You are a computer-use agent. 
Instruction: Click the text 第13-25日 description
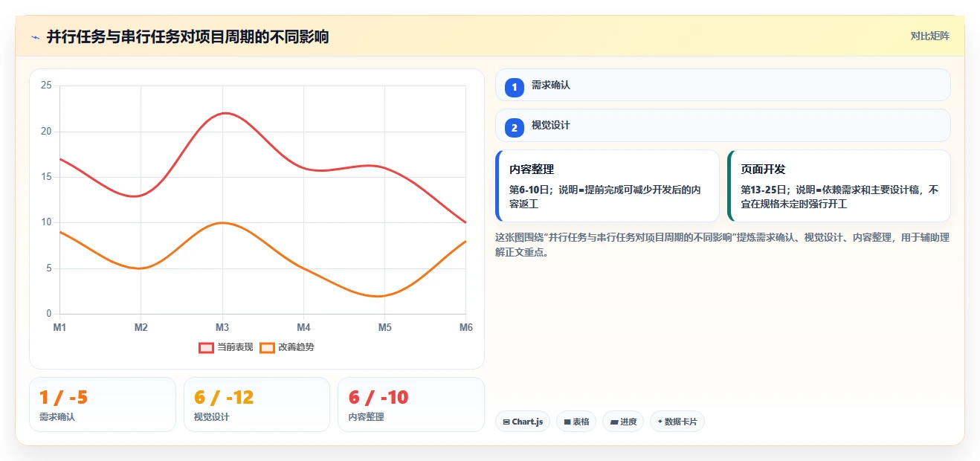coord(839,196)
